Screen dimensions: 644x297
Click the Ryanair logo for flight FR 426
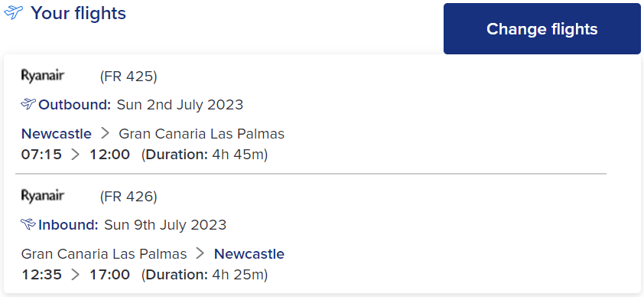43,197
